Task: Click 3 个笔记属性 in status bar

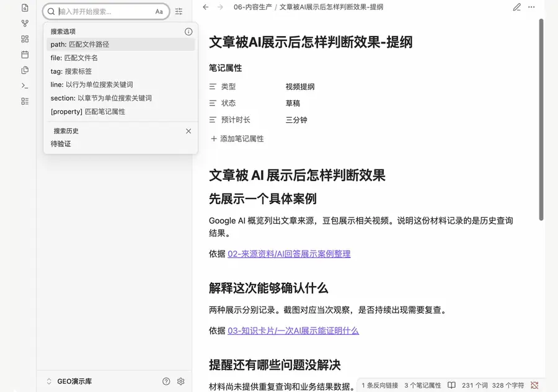Action: tap(422, 385)
